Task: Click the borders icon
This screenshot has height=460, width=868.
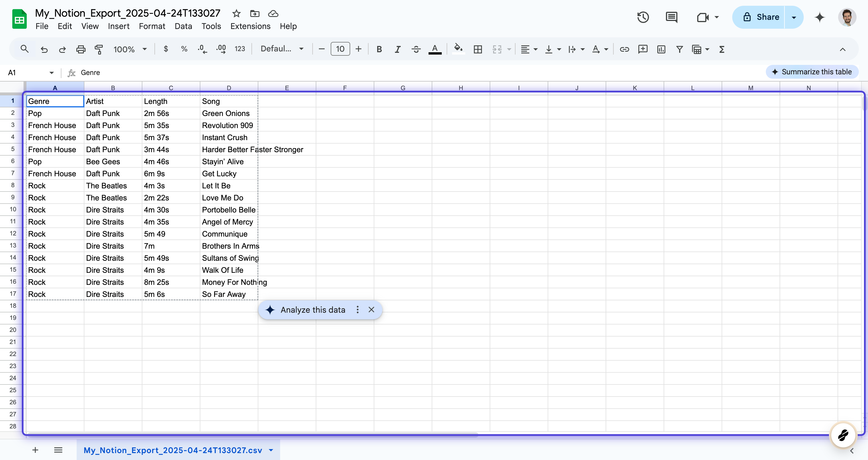Action: tap(477, 49)
